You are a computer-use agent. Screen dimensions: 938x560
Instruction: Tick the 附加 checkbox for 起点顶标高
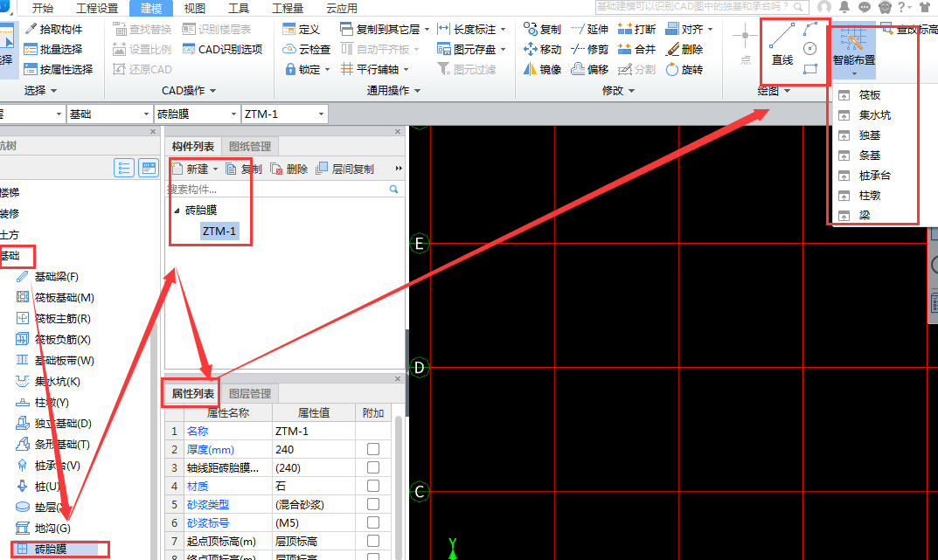pyautogui.click(x=373, y=541)
